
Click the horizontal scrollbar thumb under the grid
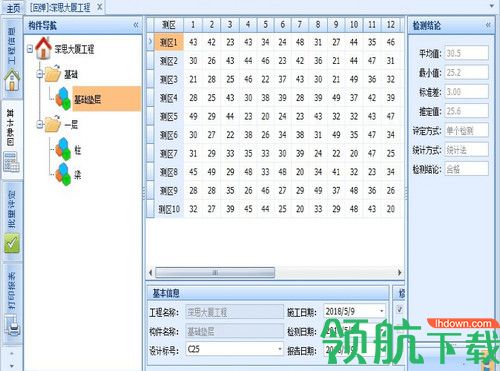click(215, 272)
